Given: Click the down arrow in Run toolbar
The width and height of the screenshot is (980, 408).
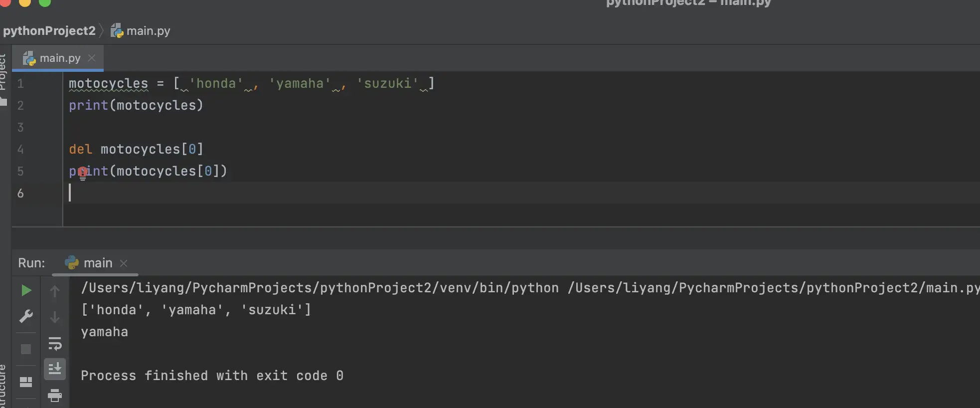Looking at the screenshot, I should click(x=55, y=317).
